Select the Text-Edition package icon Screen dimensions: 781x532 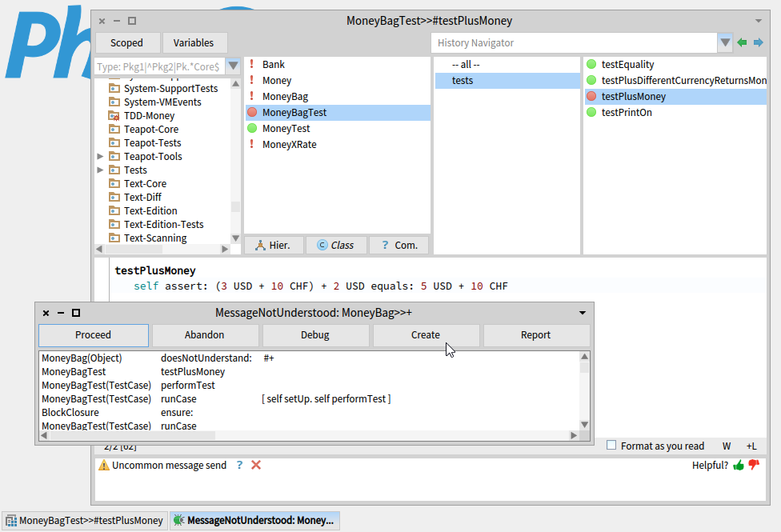click(x=114, y=210)
